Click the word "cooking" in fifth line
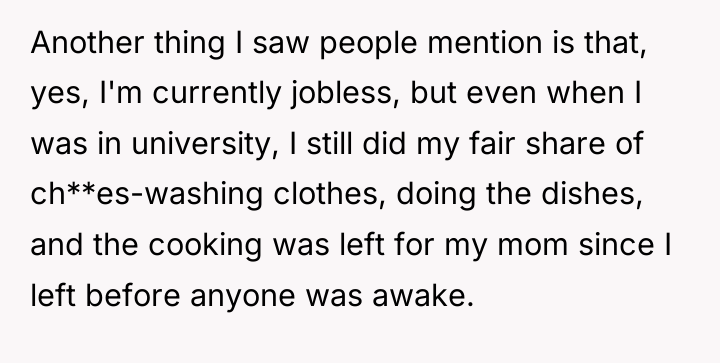 (x=205, y=245)
